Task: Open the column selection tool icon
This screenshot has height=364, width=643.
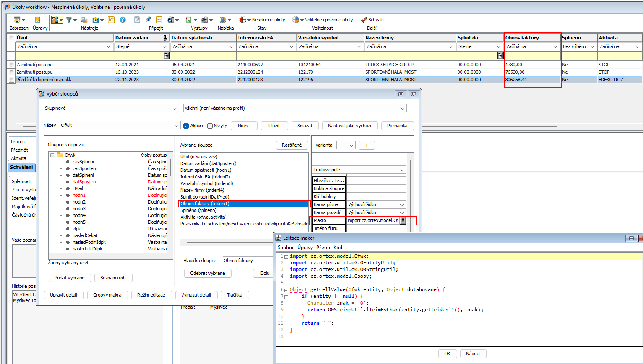Action: 55,20
